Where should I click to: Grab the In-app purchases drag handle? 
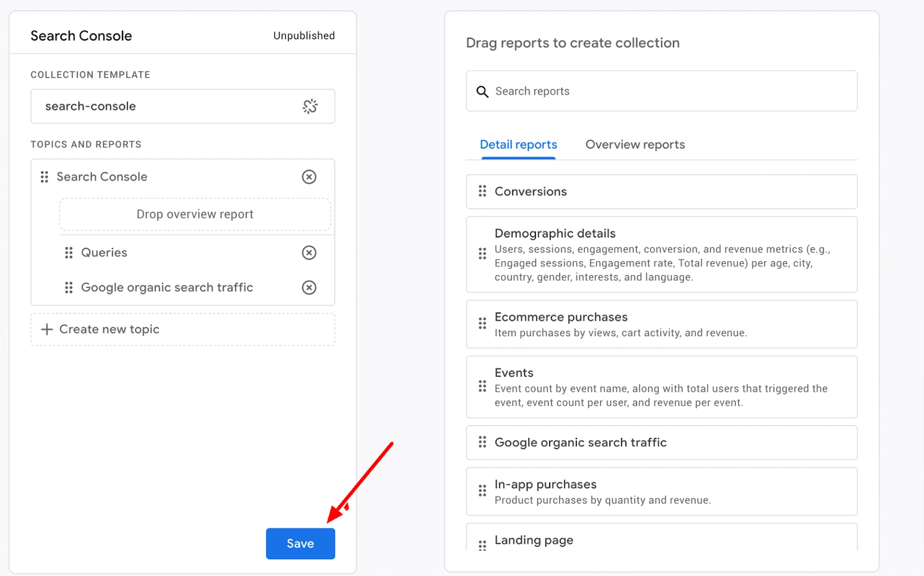pyautogui.click(x=482, y=491)
